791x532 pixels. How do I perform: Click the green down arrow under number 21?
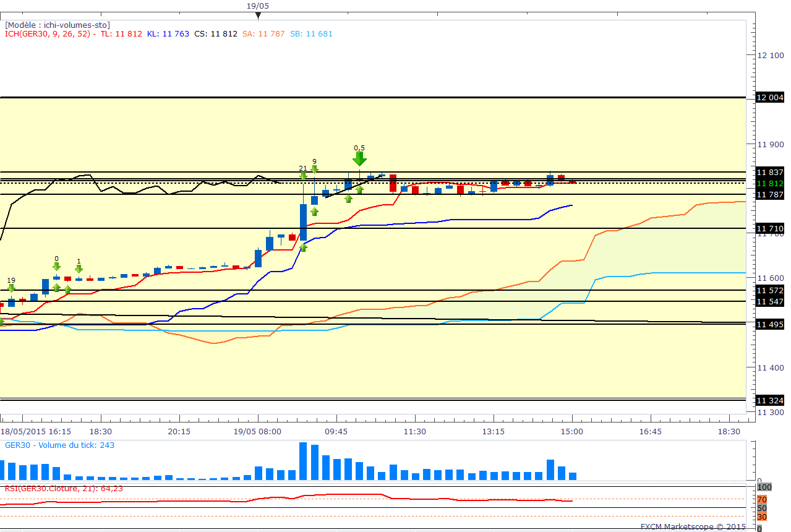pos(303,176)
